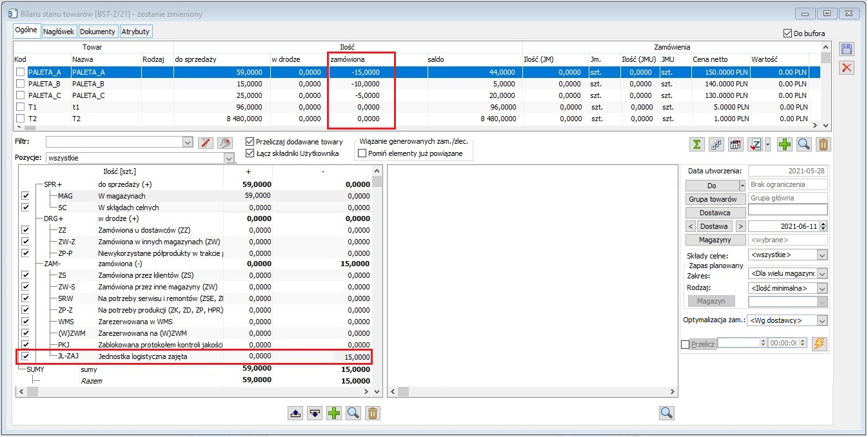This screenshot has height=437, width=868.
Task: Click the Cena netto column header
Action: coord(720,59)
